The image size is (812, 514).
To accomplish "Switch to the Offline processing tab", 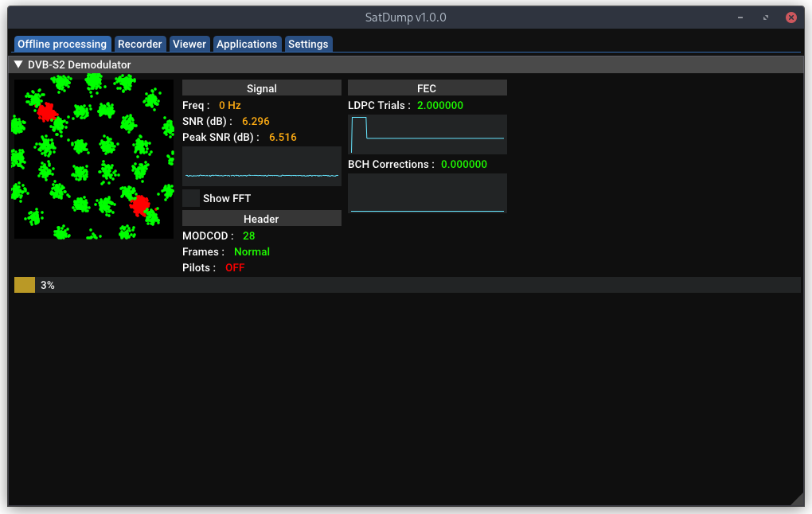I will pyautogui.click(x=62, y=44).
